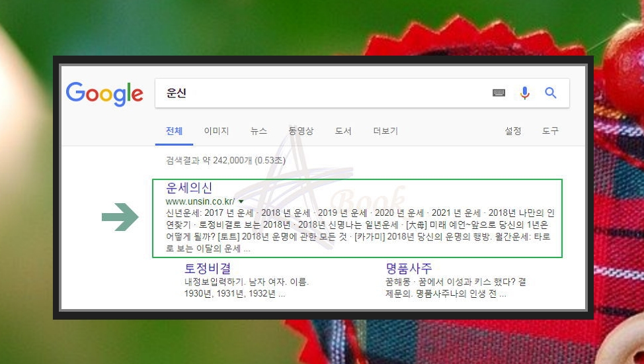644x364 pixels.
Task: Run search with magnifying glass icon
Action: point(551,93)
